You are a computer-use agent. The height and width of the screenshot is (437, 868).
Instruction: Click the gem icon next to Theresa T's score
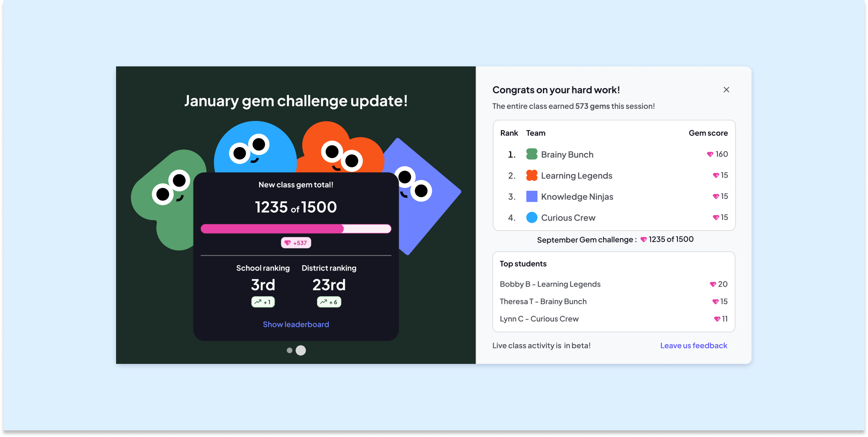(715, 302)
